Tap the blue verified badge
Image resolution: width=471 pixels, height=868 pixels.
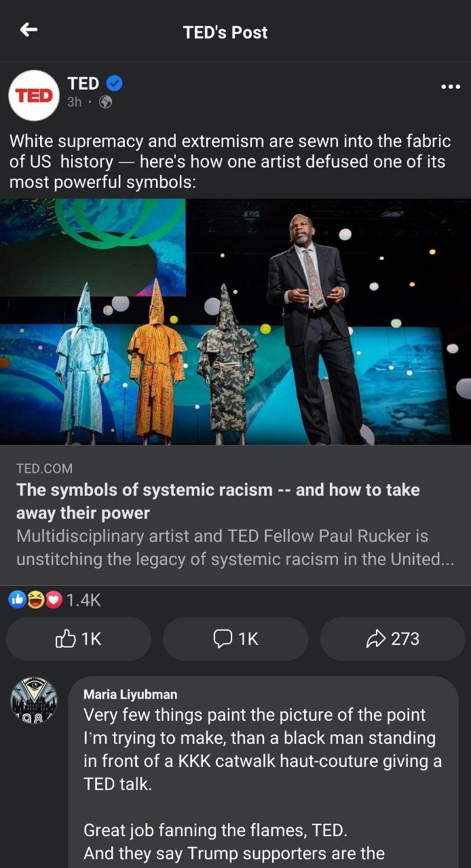114,83
